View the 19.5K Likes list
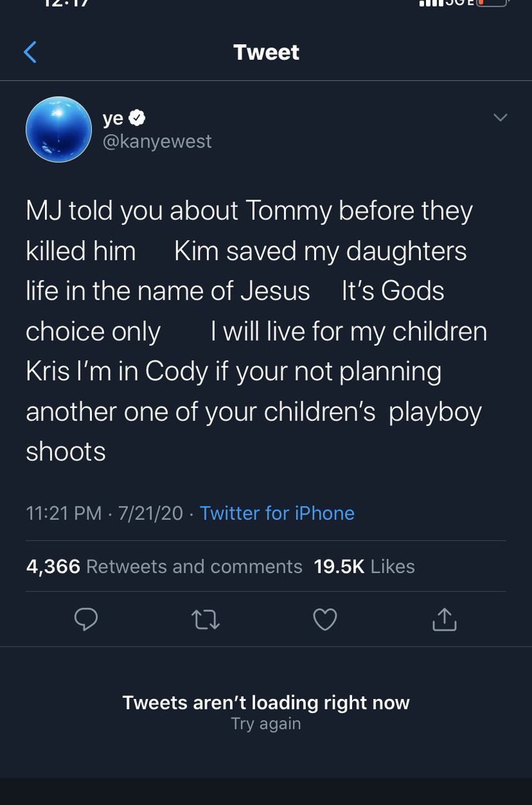532x805 pixels. pyautogui.click(x=364, y=566)
